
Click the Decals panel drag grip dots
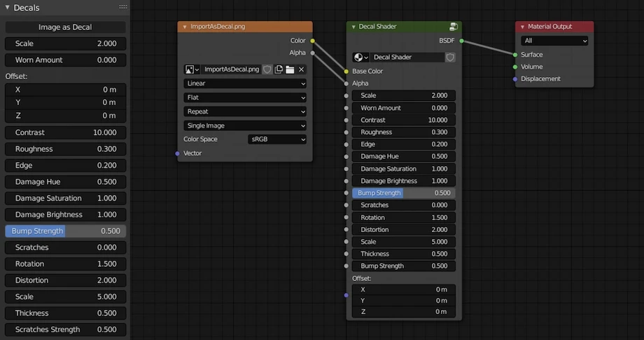(x=123, y=7)
